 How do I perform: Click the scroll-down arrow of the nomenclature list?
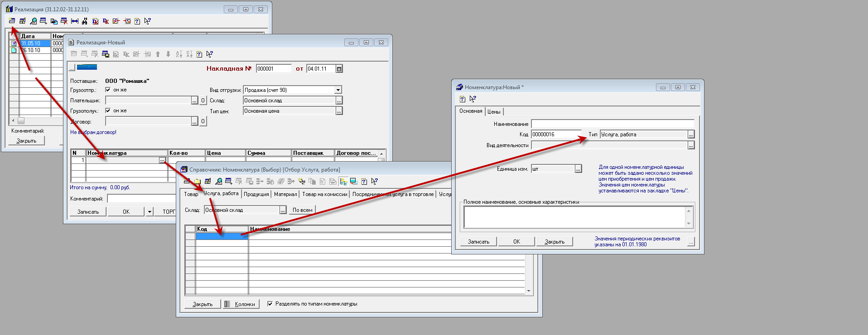(x=529, y=291)
